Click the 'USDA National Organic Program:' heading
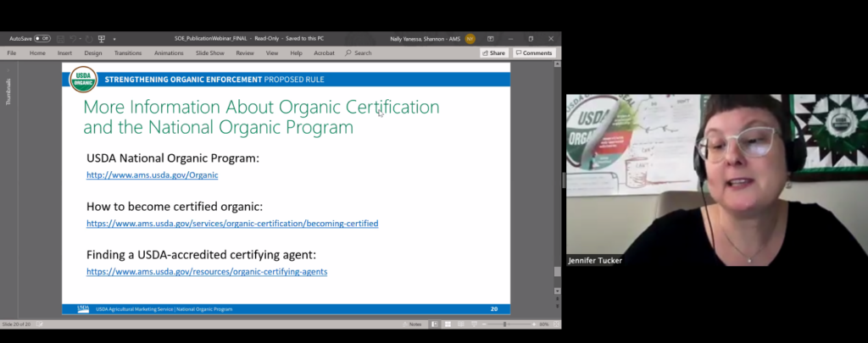Screen dimensions: 868x343 (x=173, y=158)
